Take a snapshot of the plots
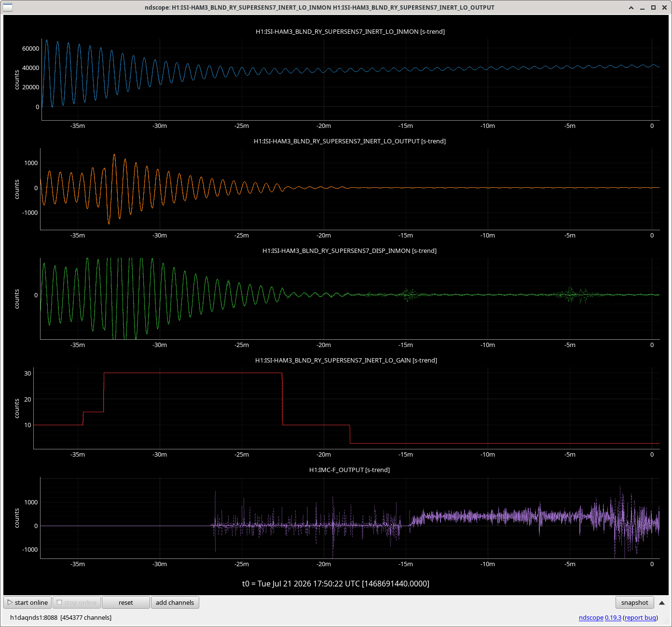The image size is (672, 627). coord(635,602)
